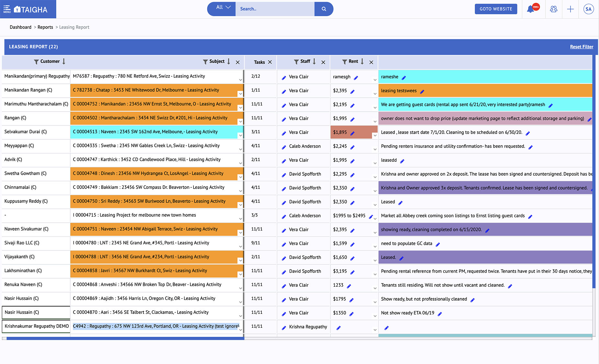Expand subject dropdown for I 00004715 Leasing Project row
This screenshot has height=364, width=599.
(240, 219)
